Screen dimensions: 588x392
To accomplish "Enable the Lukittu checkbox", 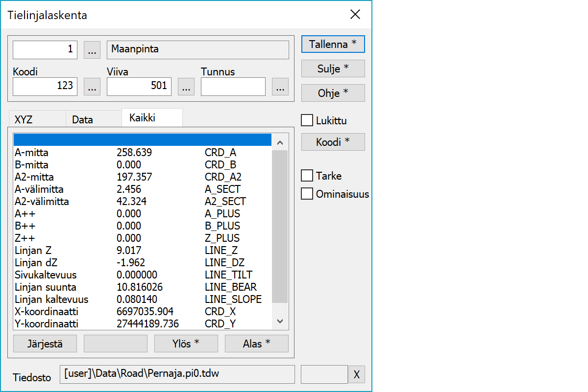I will (x=307, y=120).
